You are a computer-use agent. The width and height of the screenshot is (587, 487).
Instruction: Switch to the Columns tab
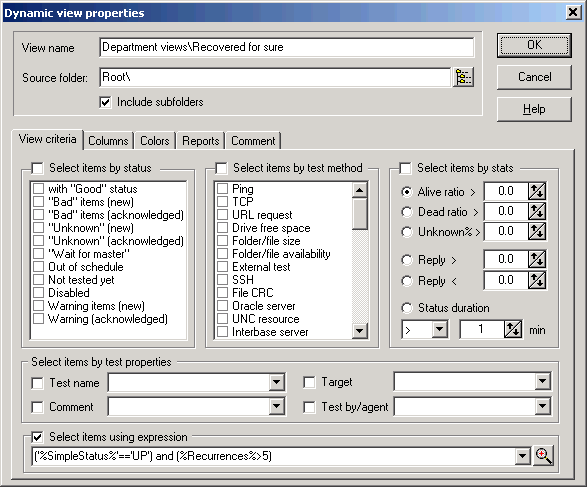click(x=108, y=141)
